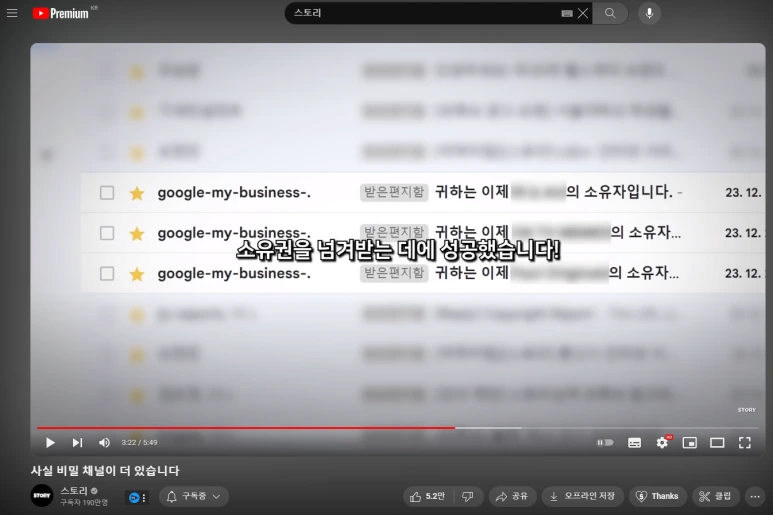Enable theater mode view
The height and width of the screenshot is (515, 773).
(x=717, y=443)
